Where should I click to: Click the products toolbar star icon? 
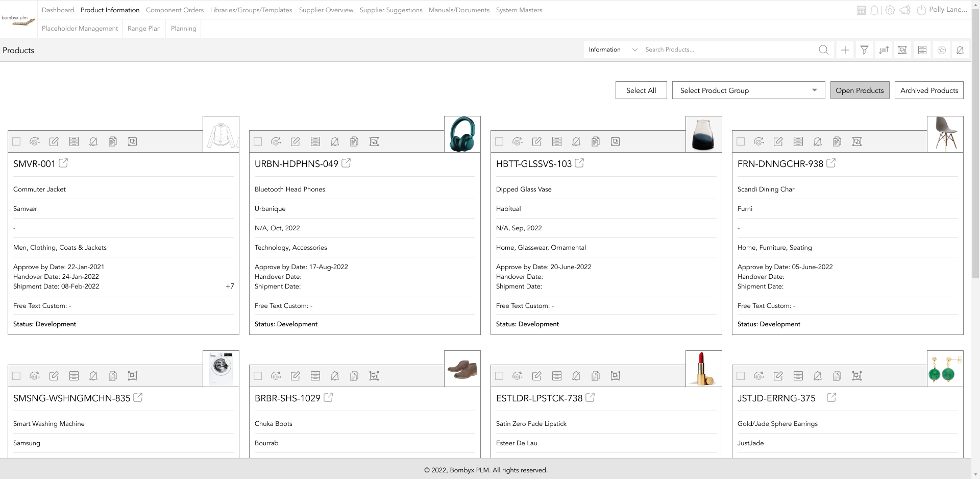[942, 50]
